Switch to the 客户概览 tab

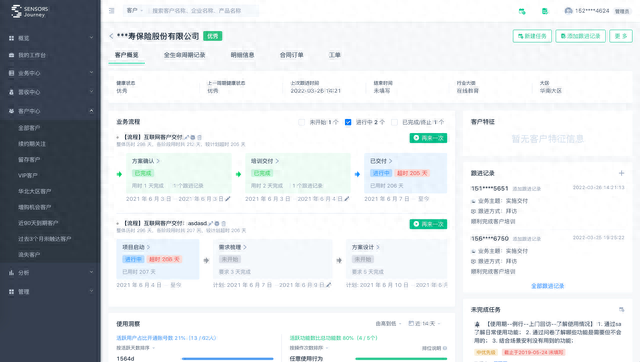[x=127, y=55]
